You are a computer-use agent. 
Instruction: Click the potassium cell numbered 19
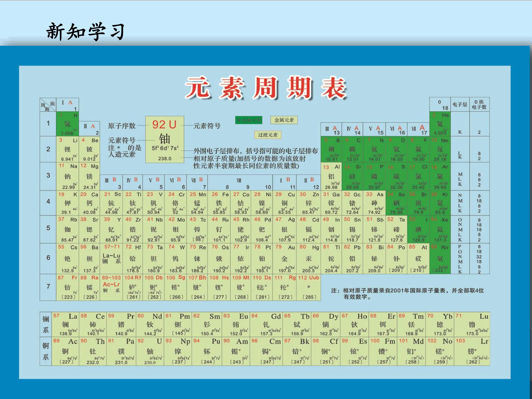pyautogui.click(x=68, y=203)
